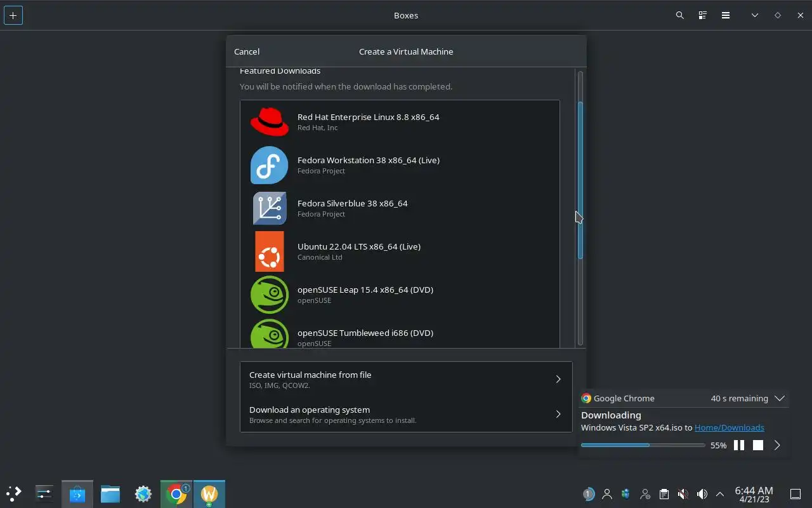Viewport: 812px width, 508px height.
Task: Select Fedora Silverblue 38 x86_64
Action: 400,208
